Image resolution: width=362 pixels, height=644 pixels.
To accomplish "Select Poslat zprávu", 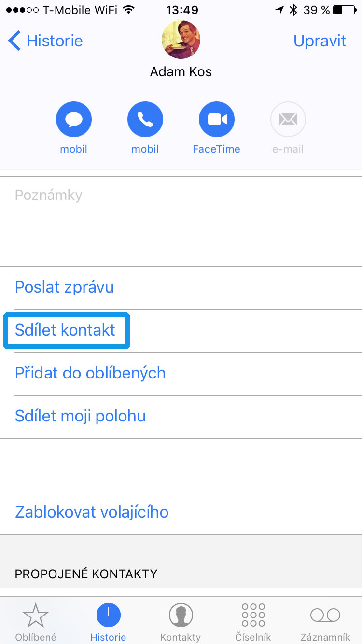I will [65, 287].
